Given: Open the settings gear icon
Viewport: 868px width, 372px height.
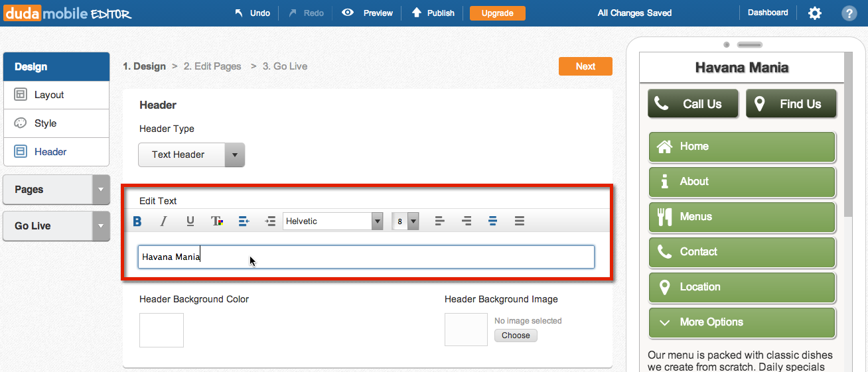Looking at the screenshot, I should (x=815, y=13).
